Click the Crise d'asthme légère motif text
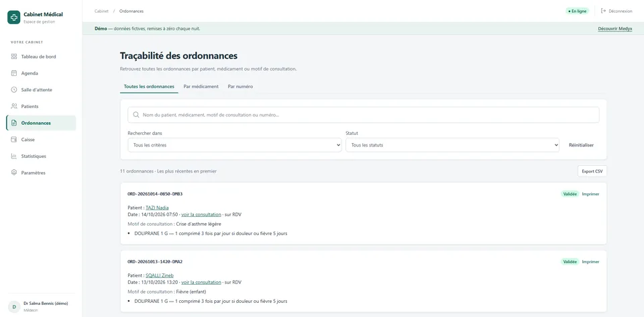644x317 pixels. [x=199, y=224]
